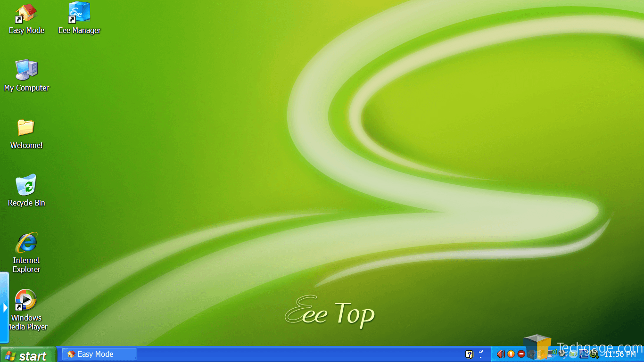
Task: Select the Welcome! folder icon
Action: (x=26, y=134)
